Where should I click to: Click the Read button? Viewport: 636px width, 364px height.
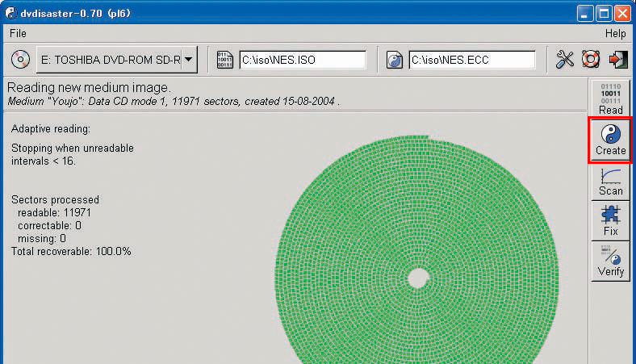[x=610, y=98]
